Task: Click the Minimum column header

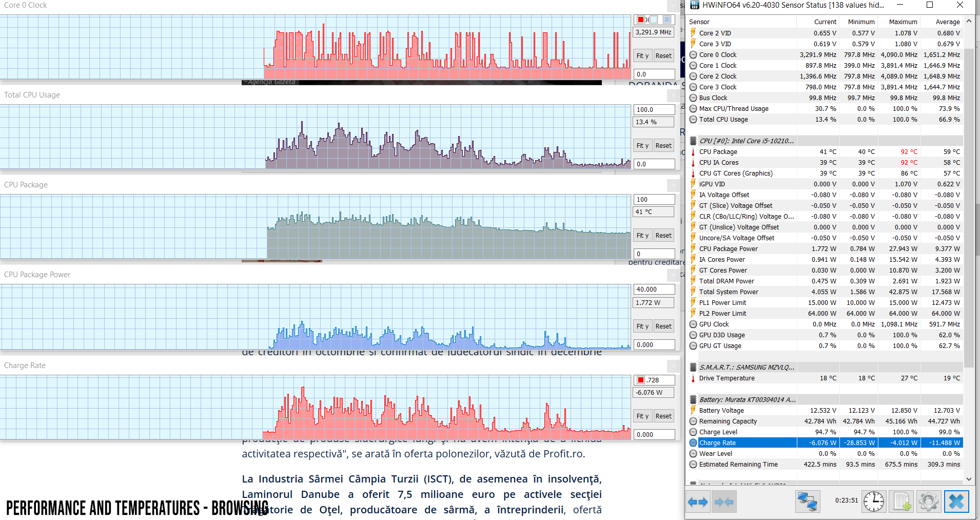Action: point(858,22)
